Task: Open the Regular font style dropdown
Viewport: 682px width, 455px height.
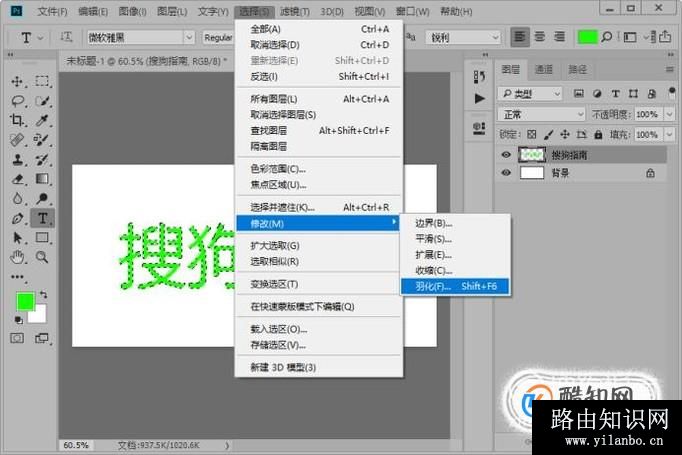Action: tap(218, 37)
